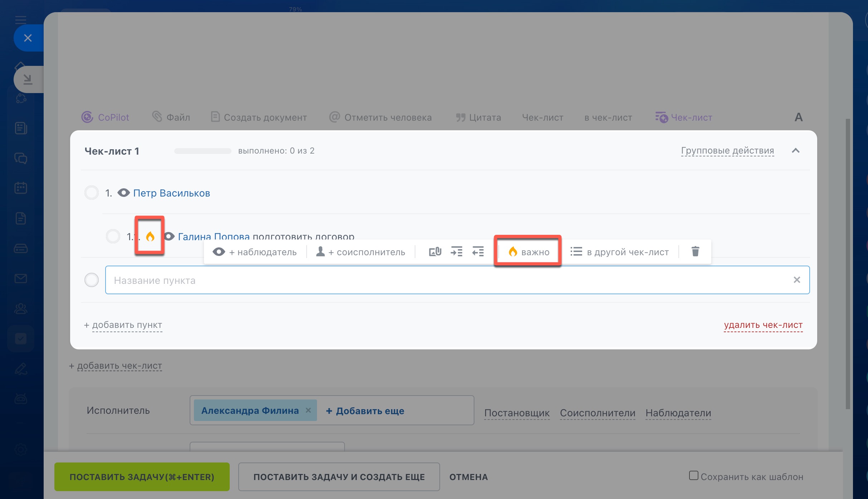Toggle text formatting with the A icon
The image size is (868, 499).
click(799, 117)
